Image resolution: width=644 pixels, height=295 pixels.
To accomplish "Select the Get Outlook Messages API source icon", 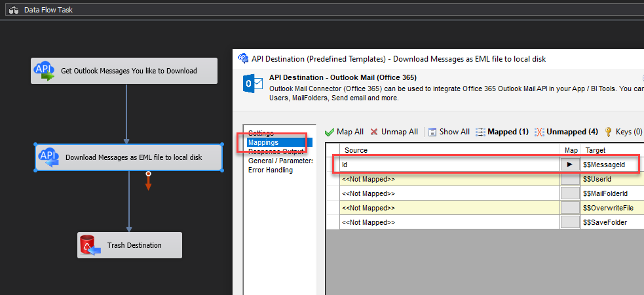I will (45, 71).
